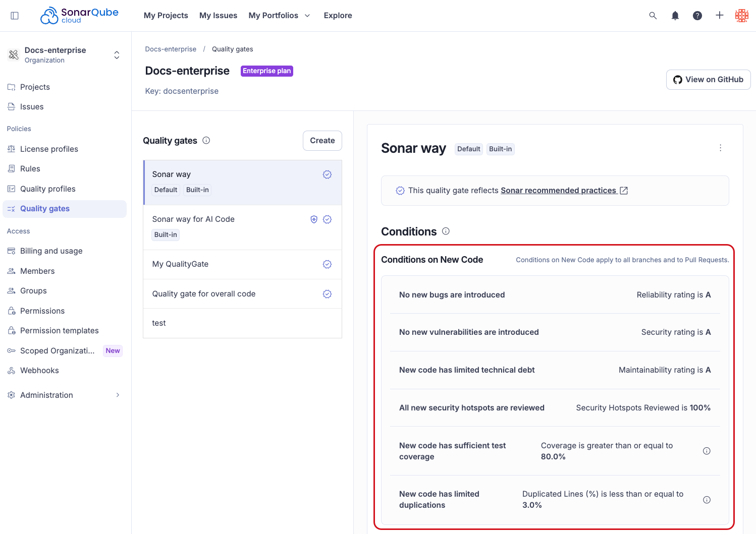The width and height of the screenshot is (756, 534).
Task: Click 'All new security hotspots are reviewed'
Action: click(472, 408)
